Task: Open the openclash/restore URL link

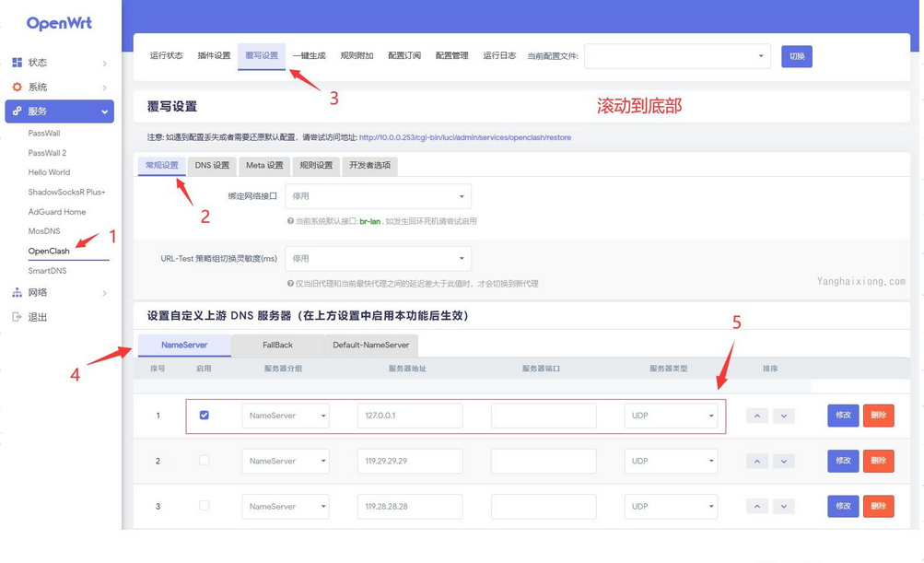Action: click(465, 138)
